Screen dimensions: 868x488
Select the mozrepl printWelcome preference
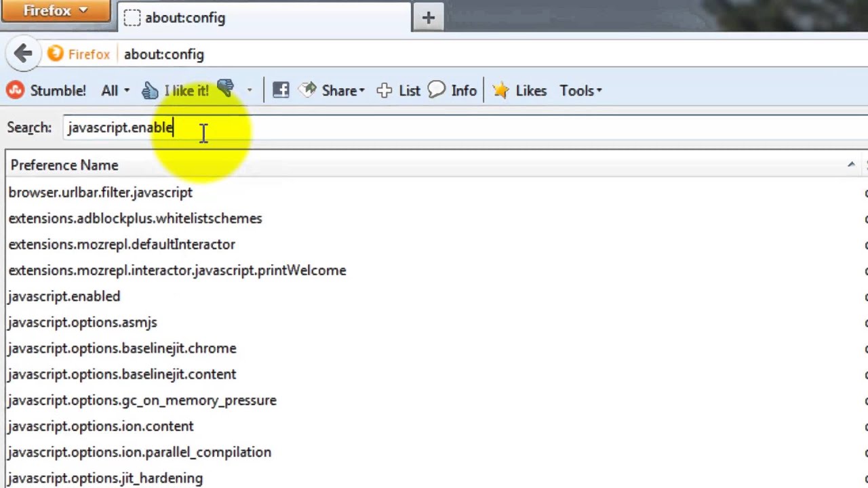tap(434, 270)
